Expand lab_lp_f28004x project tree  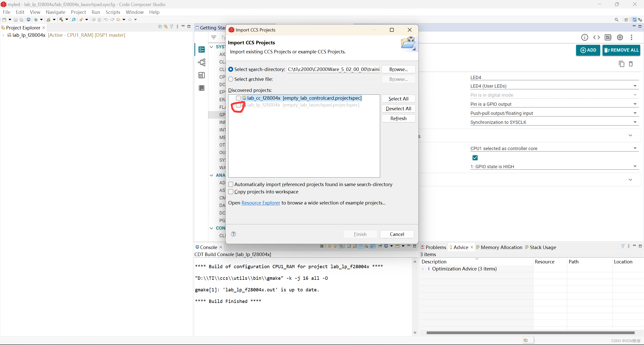tap(3, 35)
